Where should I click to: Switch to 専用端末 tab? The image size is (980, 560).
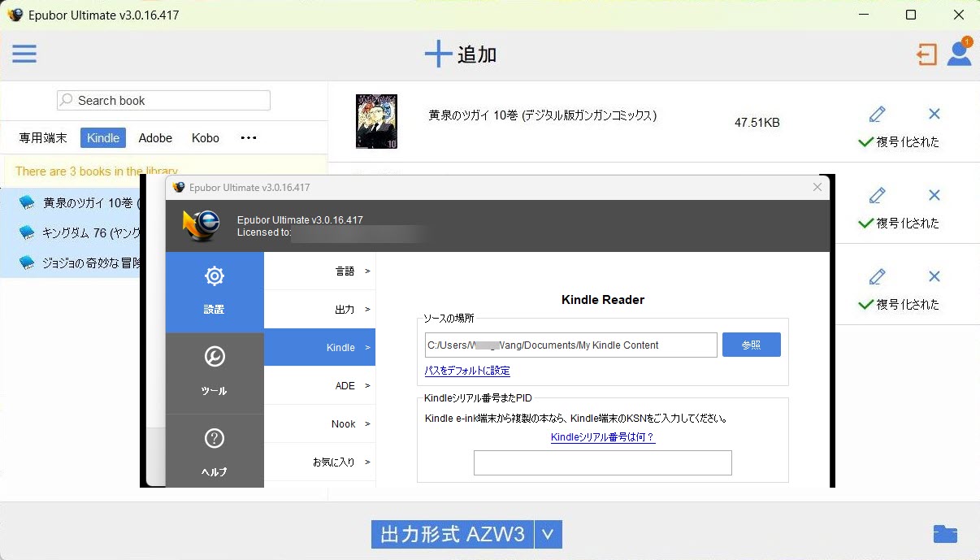43,138
